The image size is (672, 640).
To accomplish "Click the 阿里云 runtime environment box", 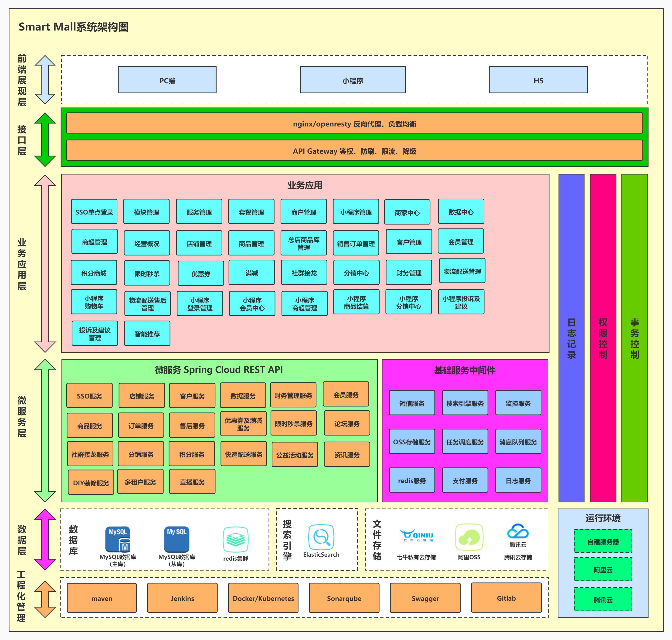I will coord(603,569).
